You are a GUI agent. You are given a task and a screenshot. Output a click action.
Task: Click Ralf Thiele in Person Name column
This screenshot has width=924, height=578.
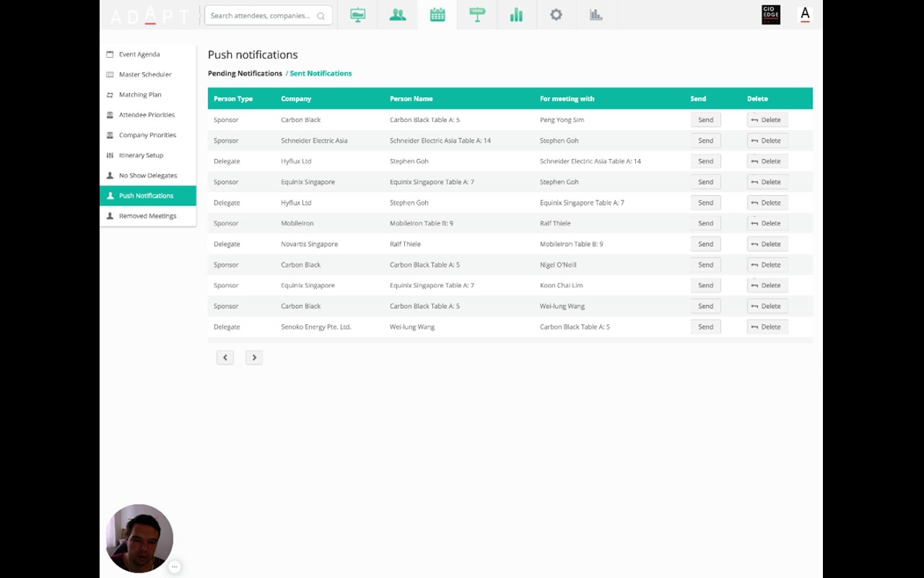[405, 244]
